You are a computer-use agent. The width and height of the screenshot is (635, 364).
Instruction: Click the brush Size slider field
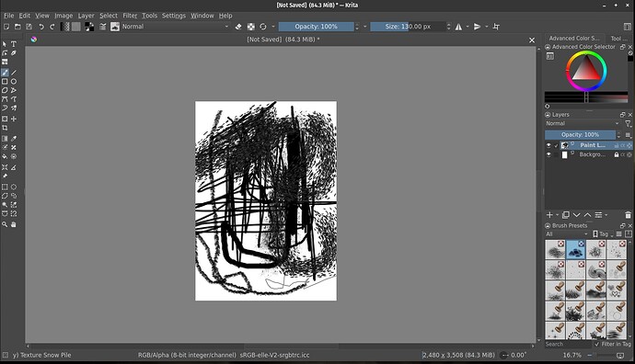point(408,27)
